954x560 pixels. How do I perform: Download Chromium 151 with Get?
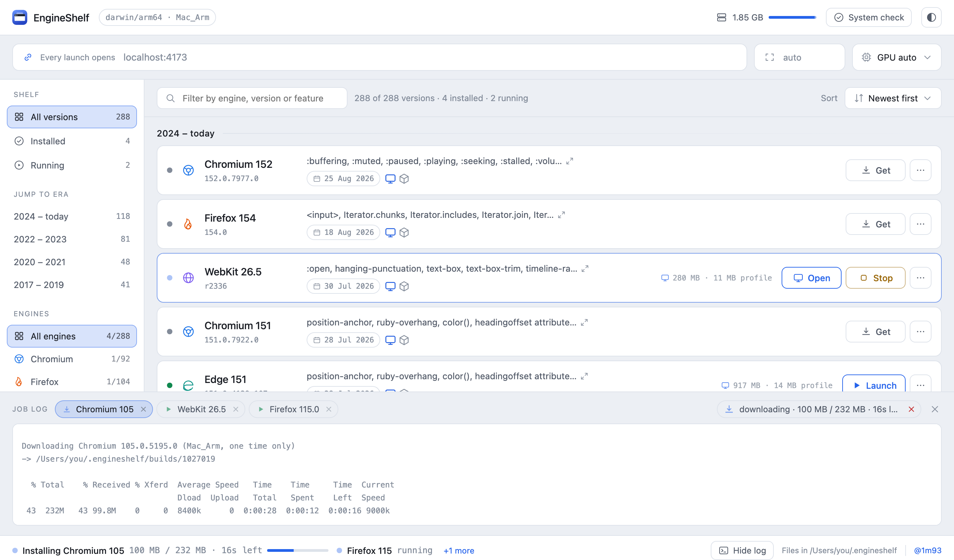(875, 332)
